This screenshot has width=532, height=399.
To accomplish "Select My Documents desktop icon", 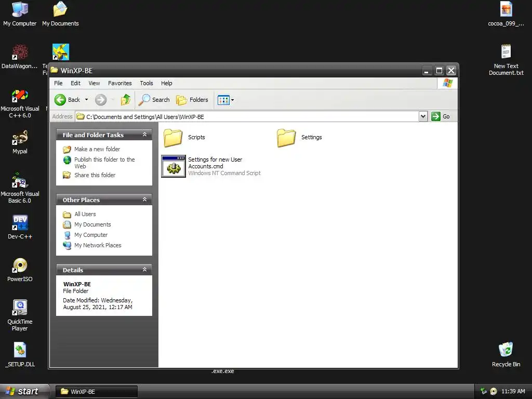I will [x=60, y=14].
